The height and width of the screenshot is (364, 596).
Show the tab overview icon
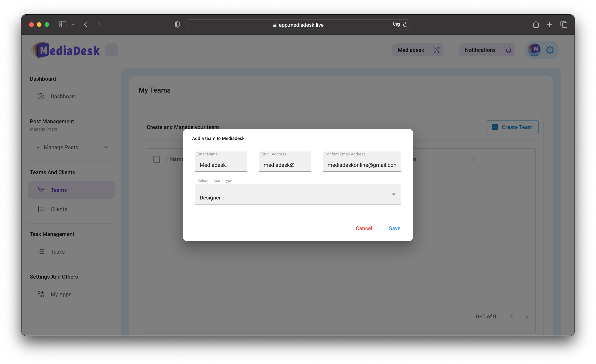(564, 24)
